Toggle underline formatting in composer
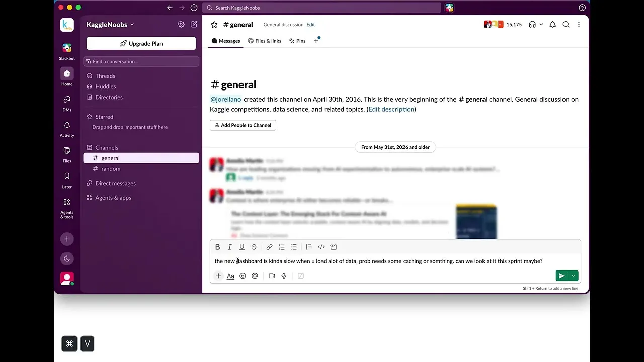The width and height of the screenshot is (644, 362). click(242, 247)
